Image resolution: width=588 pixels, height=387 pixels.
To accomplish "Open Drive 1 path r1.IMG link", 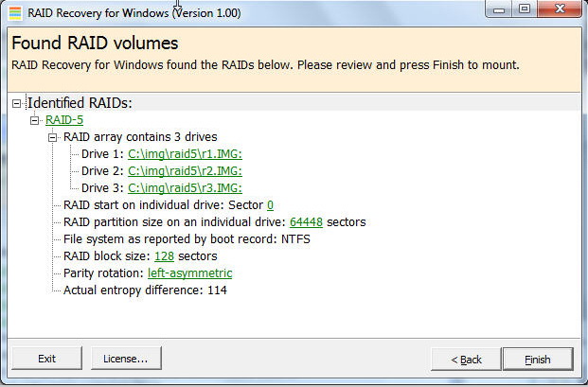I will tap(185, 154).
